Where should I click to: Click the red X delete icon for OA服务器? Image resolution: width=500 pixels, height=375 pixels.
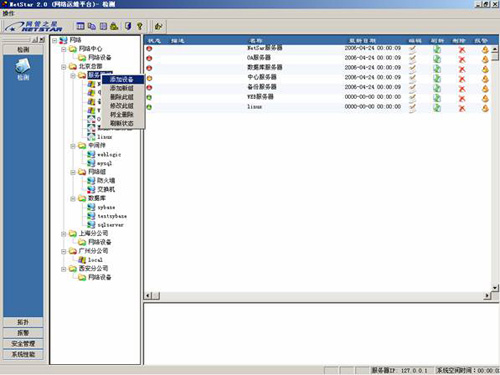click(462, 60)
